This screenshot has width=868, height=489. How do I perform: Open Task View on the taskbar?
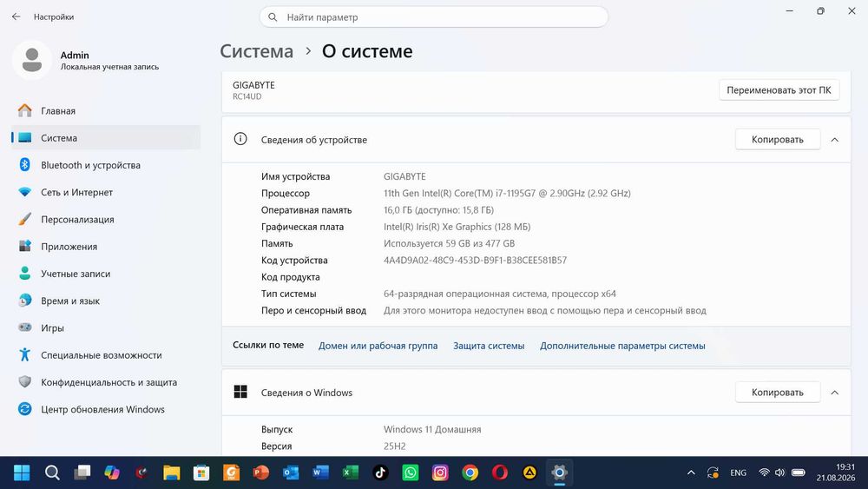82,472
